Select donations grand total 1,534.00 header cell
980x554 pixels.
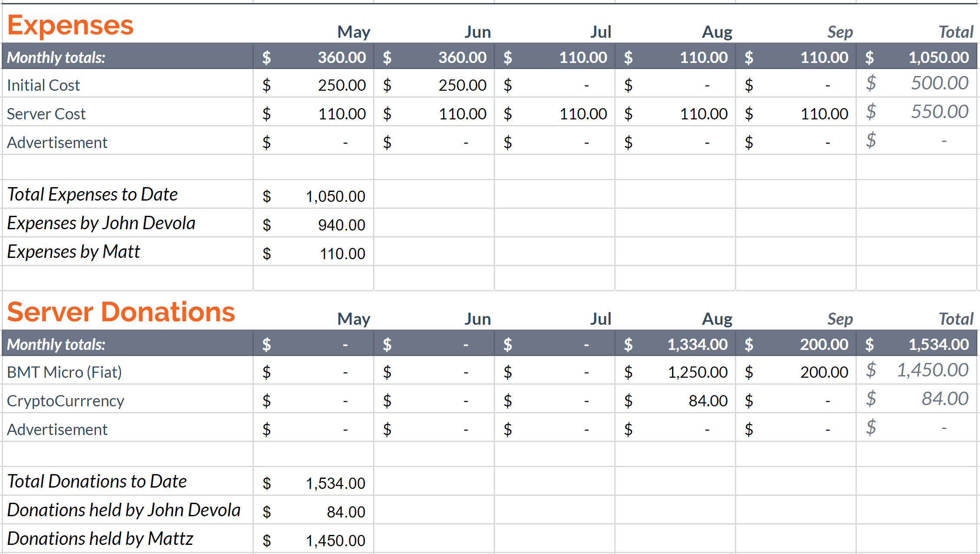coord(938,344)
